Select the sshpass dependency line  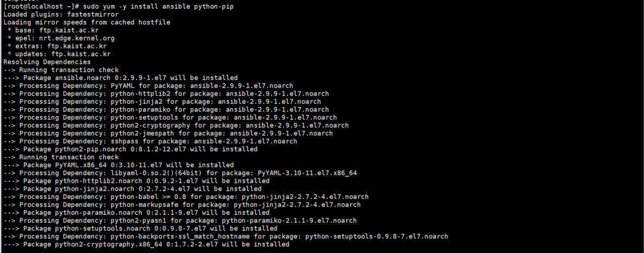pos(151,141)
